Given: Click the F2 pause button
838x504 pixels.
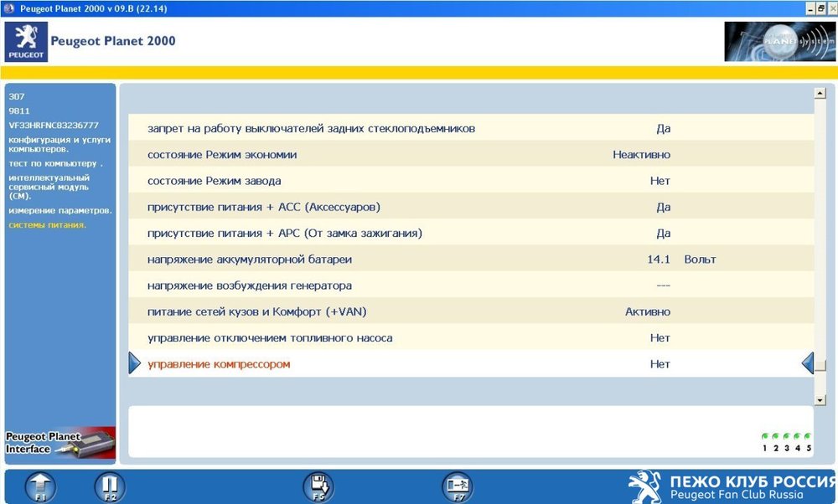Looking at the screenshot, I should pyautogui.click(x=110, y=487).
